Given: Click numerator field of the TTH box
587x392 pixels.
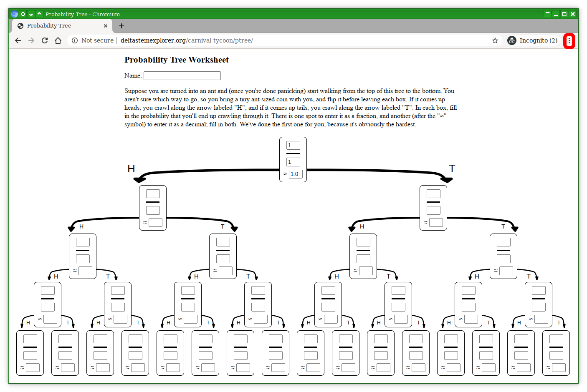Looking at the screenshot, I should pos(468,290).
